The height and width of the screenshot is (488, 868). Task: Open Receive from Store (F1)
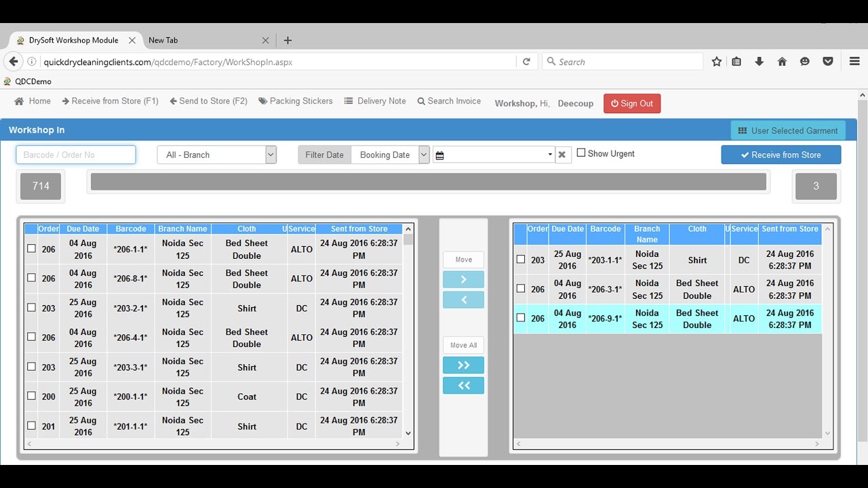110,101
